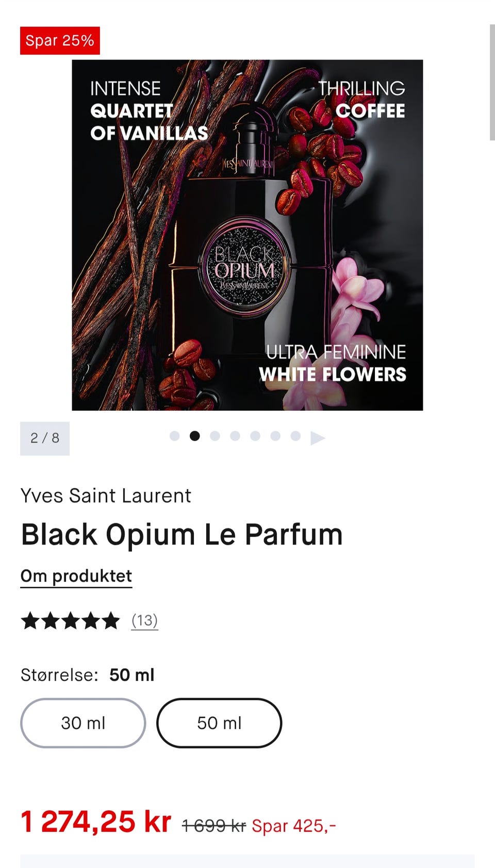
Task: Click the Spar 25% discount badge
Action: (60, 40)
